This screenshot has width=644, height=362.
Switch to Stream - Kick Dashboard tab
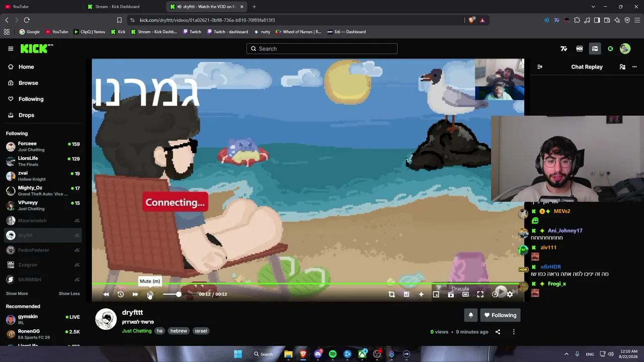pyautogui.click(x=125, y=7)
